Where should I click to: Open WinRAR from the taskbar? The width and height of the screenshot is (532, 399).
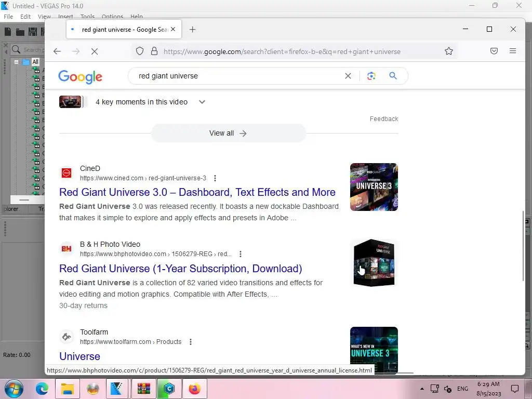143,389
